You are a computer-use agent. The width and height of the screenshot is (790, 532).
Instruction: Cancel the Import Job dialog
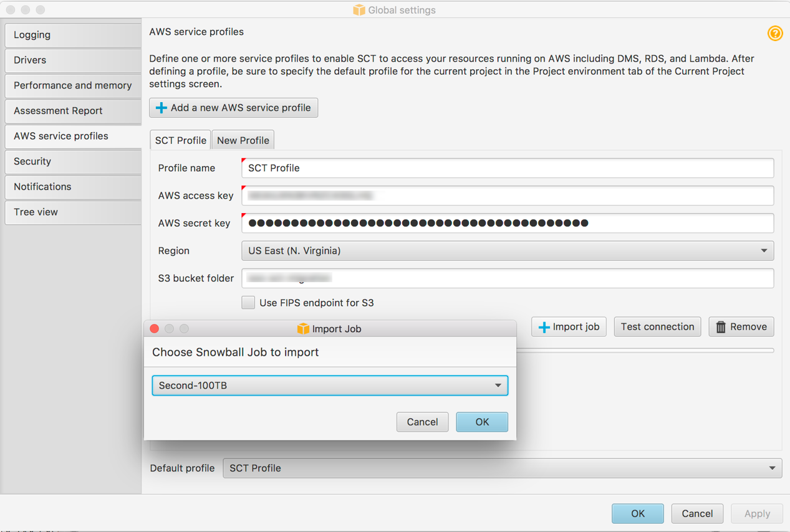[422, 422]
